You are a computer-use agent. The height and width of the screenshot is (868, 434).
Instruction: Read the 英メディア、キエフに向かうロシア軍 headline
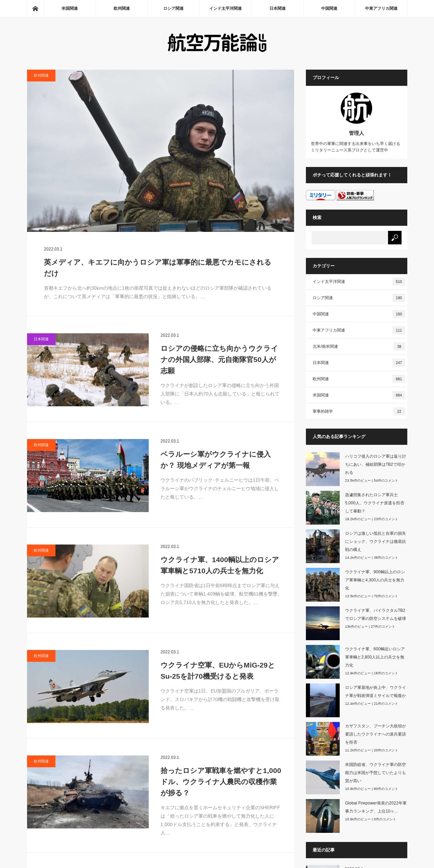click(158, 268)
